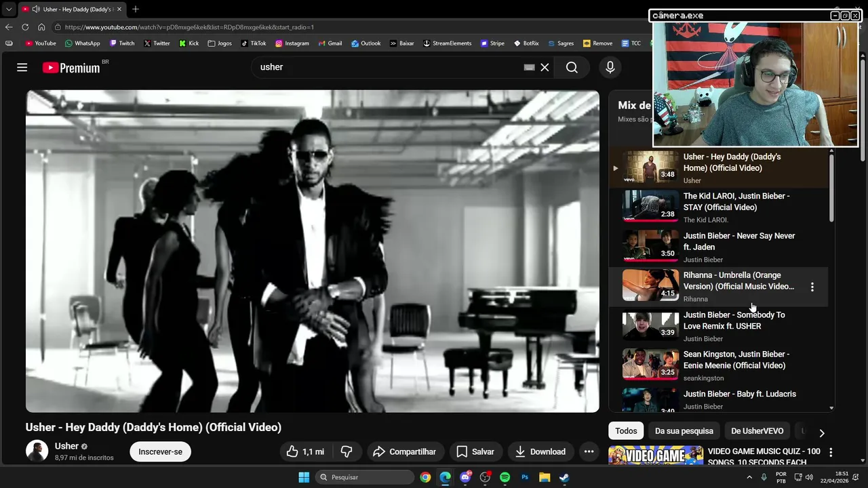Select the Todos filter chip
This screenshot has height=488, width=868.
626,431
